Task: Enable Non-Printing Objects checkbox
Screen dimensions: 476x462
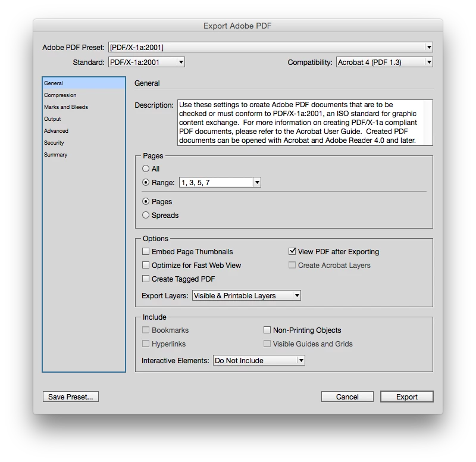Action: [267, 330]
